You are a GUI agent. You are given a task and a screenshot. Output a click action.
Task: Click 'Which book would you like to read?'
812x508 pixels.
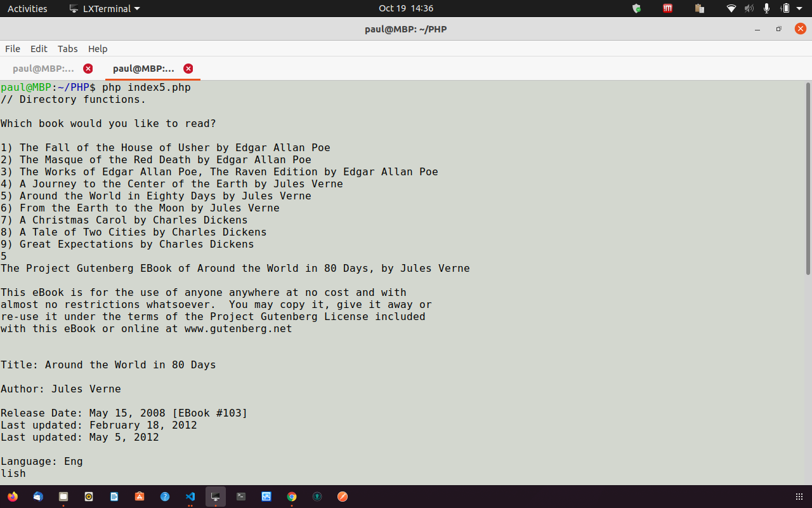click(108, 124)
